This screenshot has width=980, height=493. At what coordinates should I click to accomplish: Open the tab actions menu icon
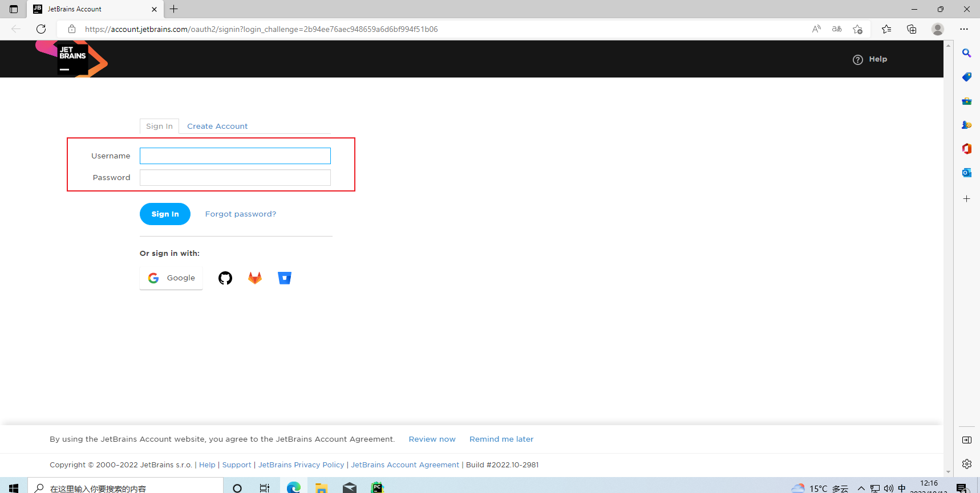(14, 9)
